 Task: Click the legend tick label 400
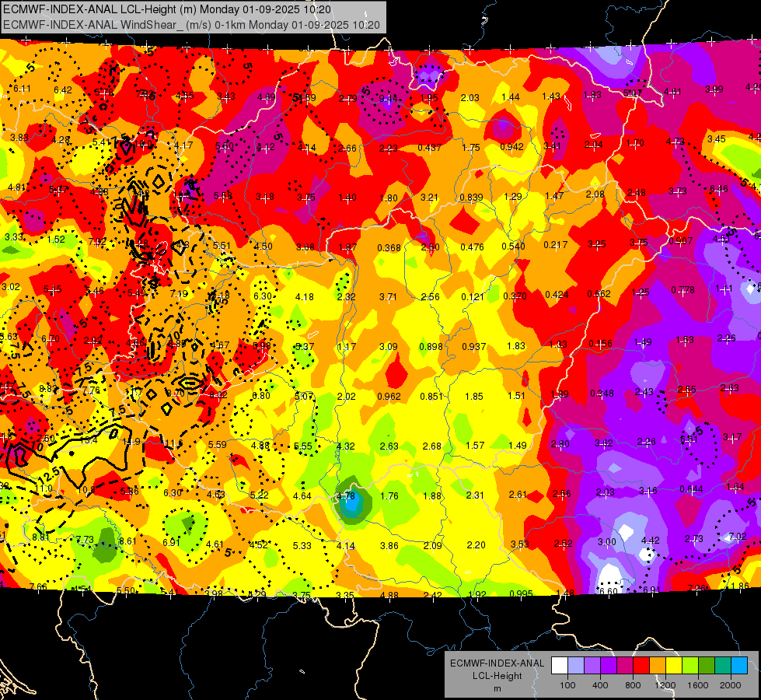click(x=600, y=685)
